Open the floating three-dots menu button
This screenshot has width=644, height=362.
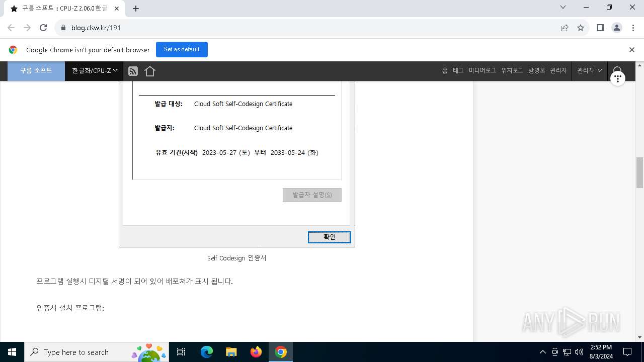617,78
